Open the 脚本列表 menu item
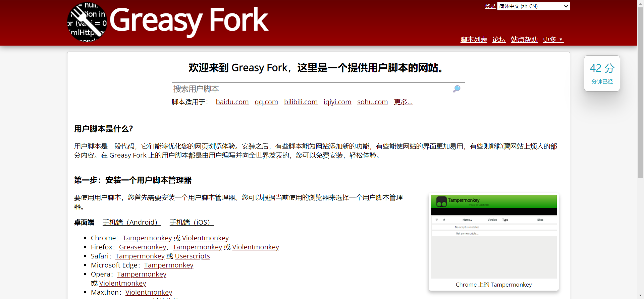 (x=474, y=40)
